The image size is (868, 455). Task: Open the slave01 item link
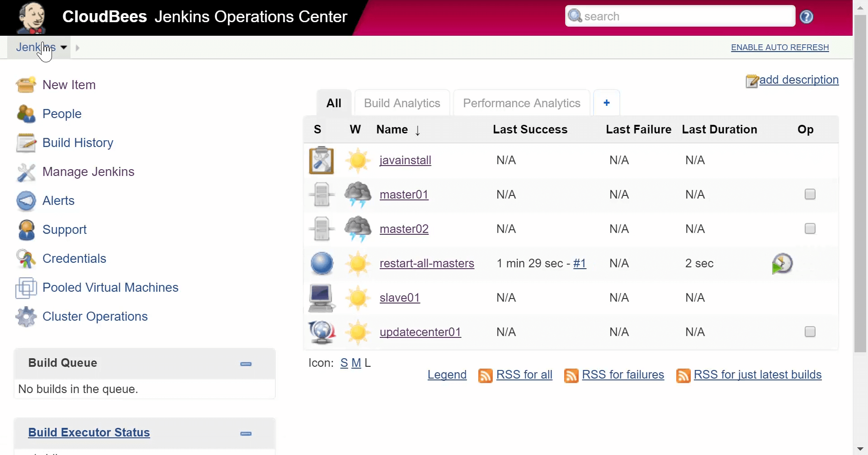pyautogui.click(x=400, y=298)
